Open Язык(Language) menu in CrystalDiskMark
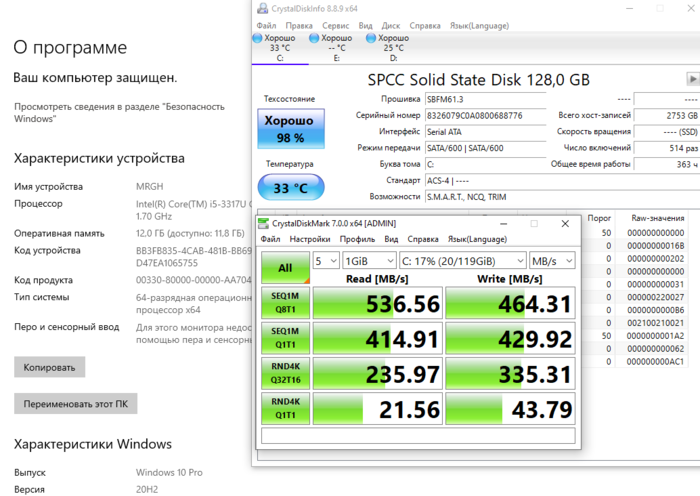The image size is (700, 496). tap(477, 239)
